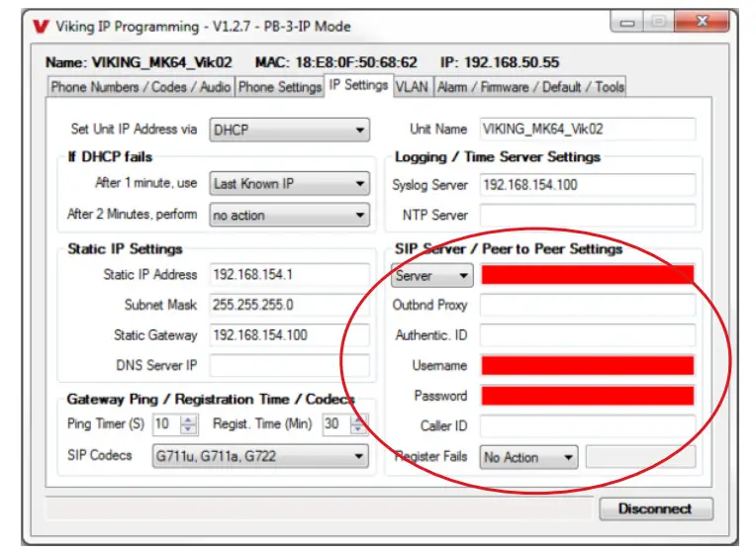Click the Regist. Time value box

(x=335, y=424)
